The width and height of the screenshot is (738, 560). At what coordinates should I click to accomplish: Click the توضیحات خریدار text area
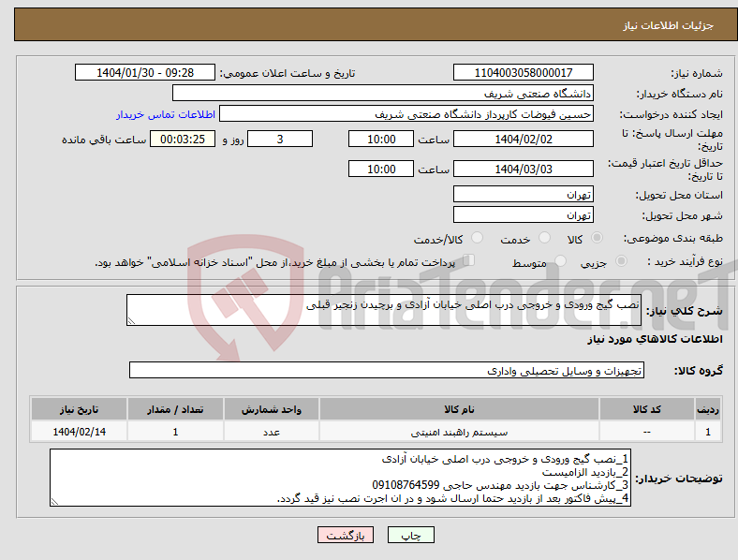click(340, 478)
